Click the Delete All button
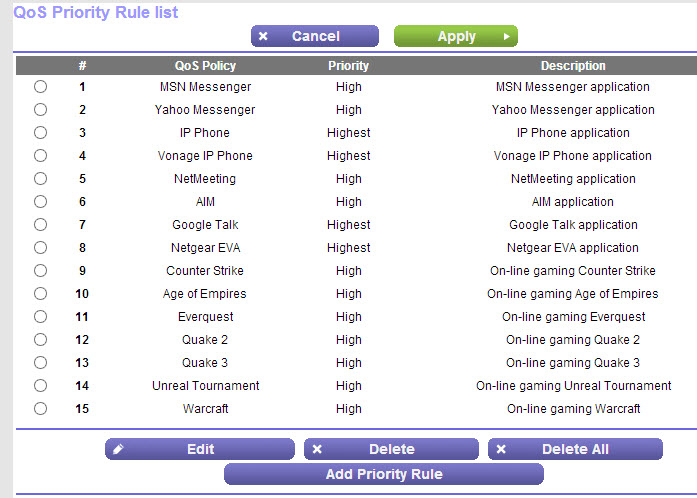Image resolution: width=697 pixels, height=498 pixels. [x=575, y=449]
